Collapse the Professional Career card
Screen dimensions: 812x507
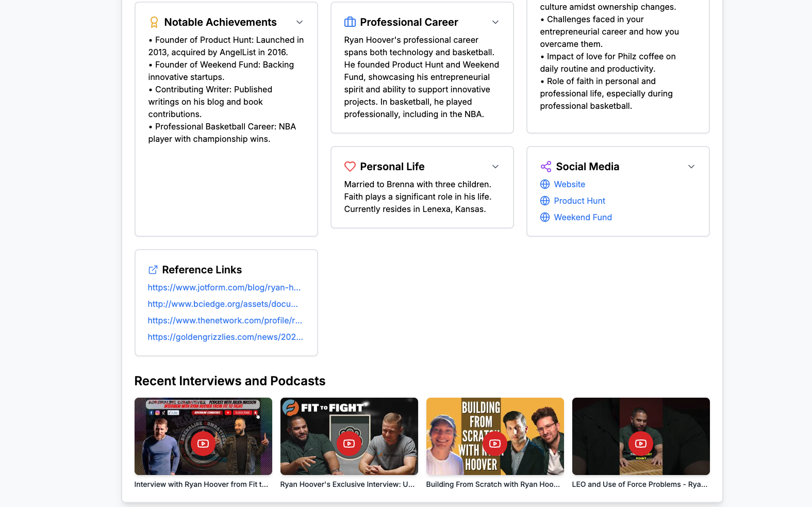pyautogui.click(x=495, y=22)
